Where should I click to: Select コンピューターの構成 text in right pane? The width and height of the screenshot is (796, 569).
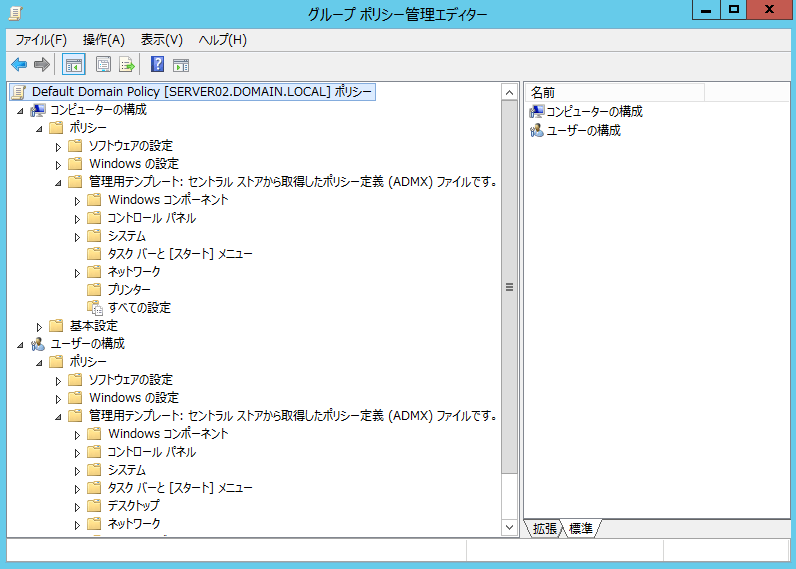coord(594,112)
